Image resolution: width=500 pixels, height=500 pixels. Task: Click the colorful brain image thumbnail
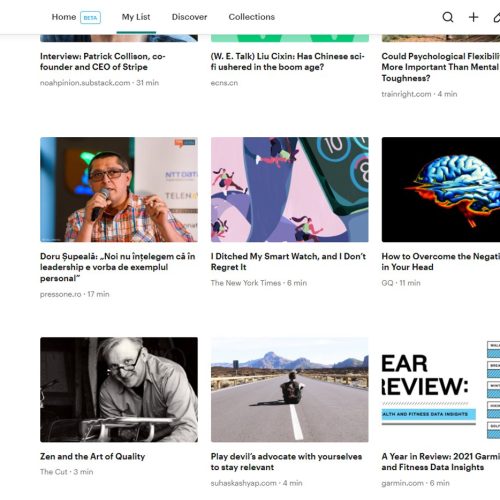click(441, 189)
